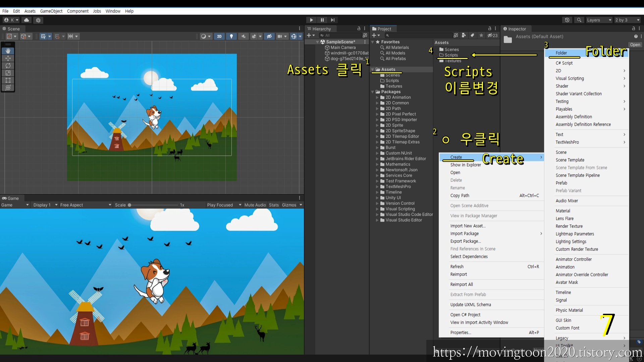This screenshot has width=644, height=362.
Task: Open the File menu
Action: tap(5, 11)
